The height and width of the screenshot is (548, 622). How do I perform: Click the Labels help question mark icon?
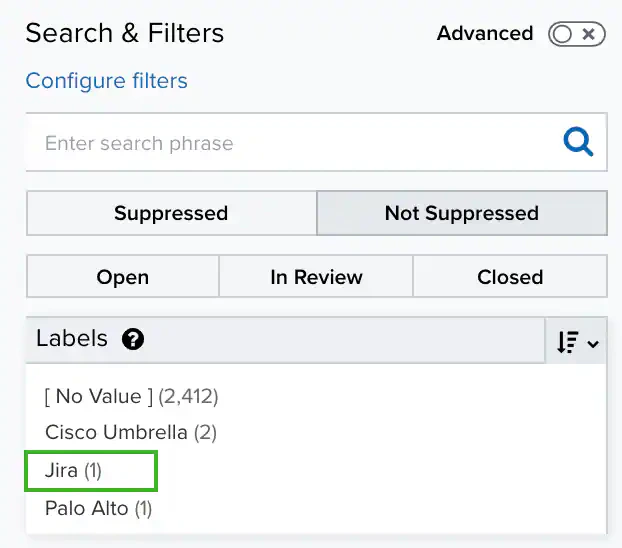pyautogui.click(x=133, y=340)
